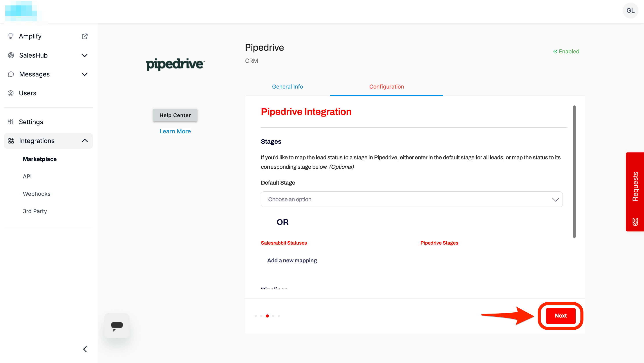Click the SalesHub globe icon

(x=11, y=55)
